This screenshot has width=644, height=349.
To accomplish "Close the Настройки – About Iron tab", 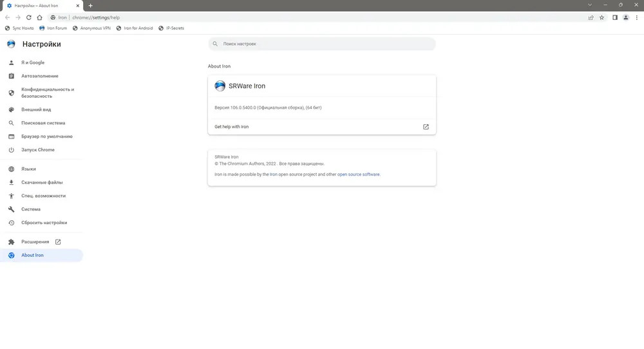I will [x=78, y=6].
